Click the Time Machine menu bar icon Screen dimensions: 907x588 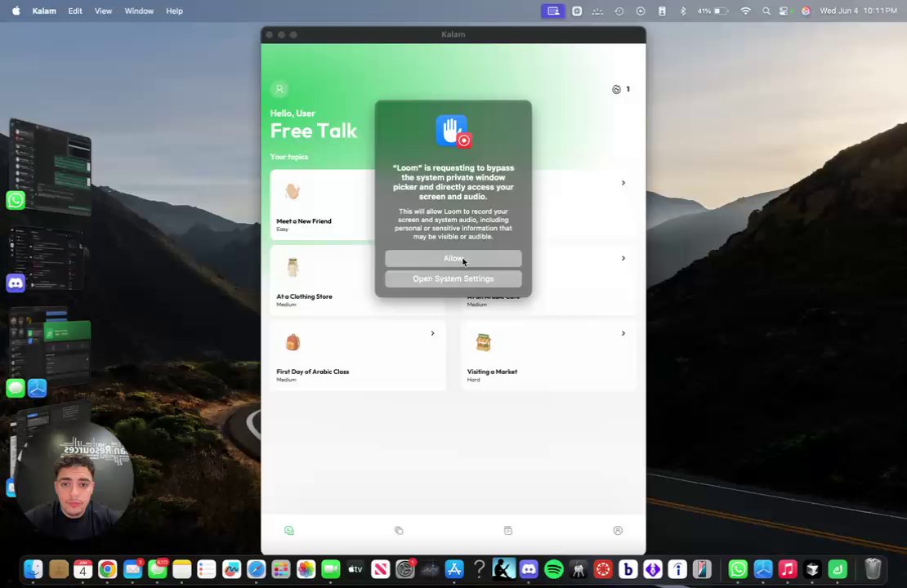coord(619,11)
